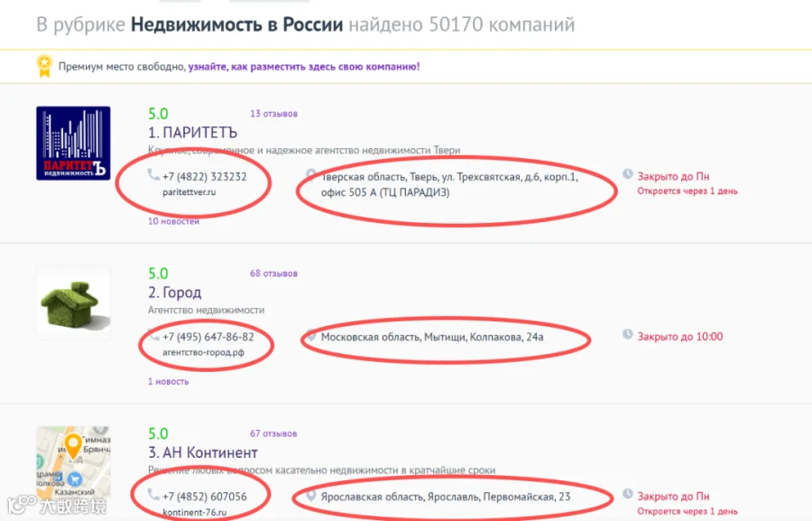Open 10 новостей link for ПАРИТЕТЪ

(x=173, y=221)
